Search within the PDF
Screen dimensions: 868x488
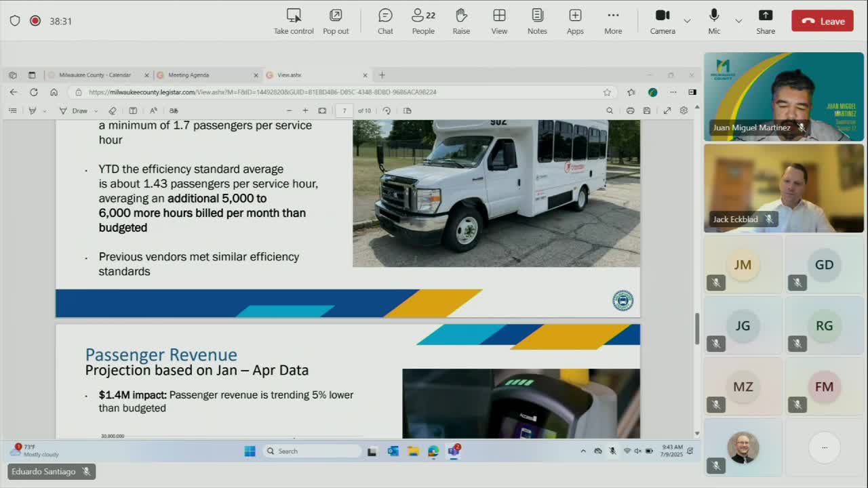(610, 110)
